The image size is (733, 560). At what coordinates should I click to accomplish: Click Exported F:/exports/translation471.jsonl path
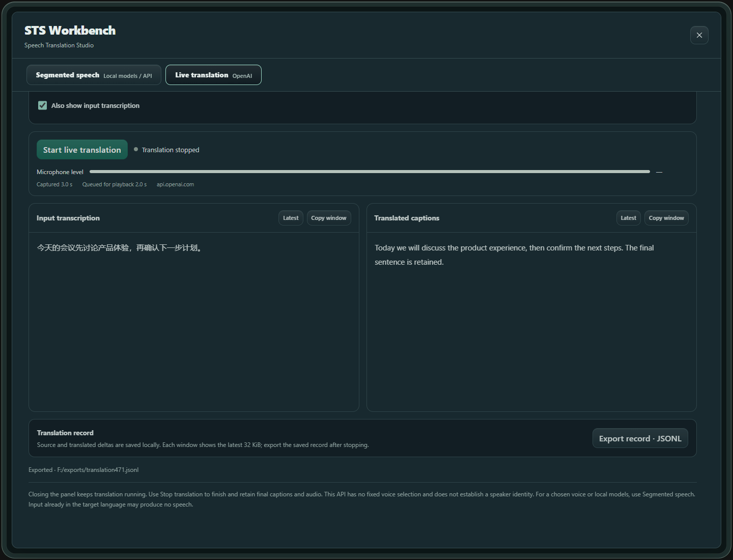pyautogui.click(x=83, y=470)
